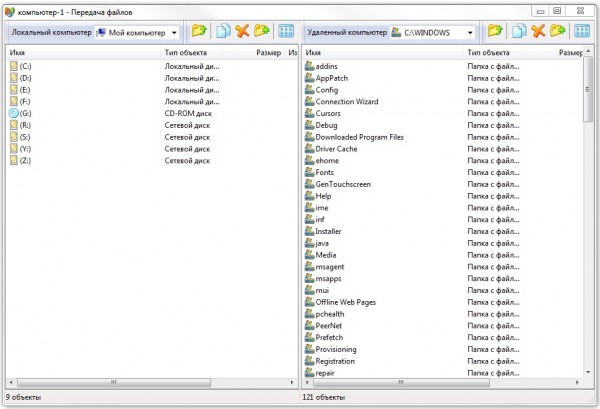Screen dimensions: 600x409
Task: Click the java remote folder icon
Action: click(x=310, y=243)
